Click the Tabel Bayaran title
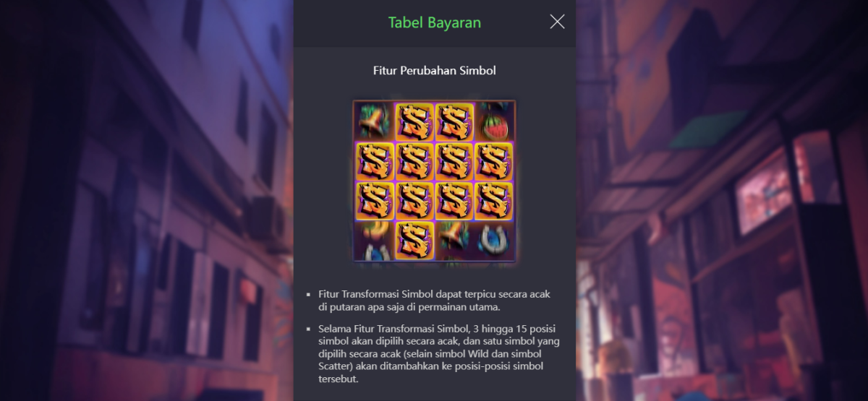Image resolution: width=868 pixels, height=401 pixels. (x=435, y=22)
